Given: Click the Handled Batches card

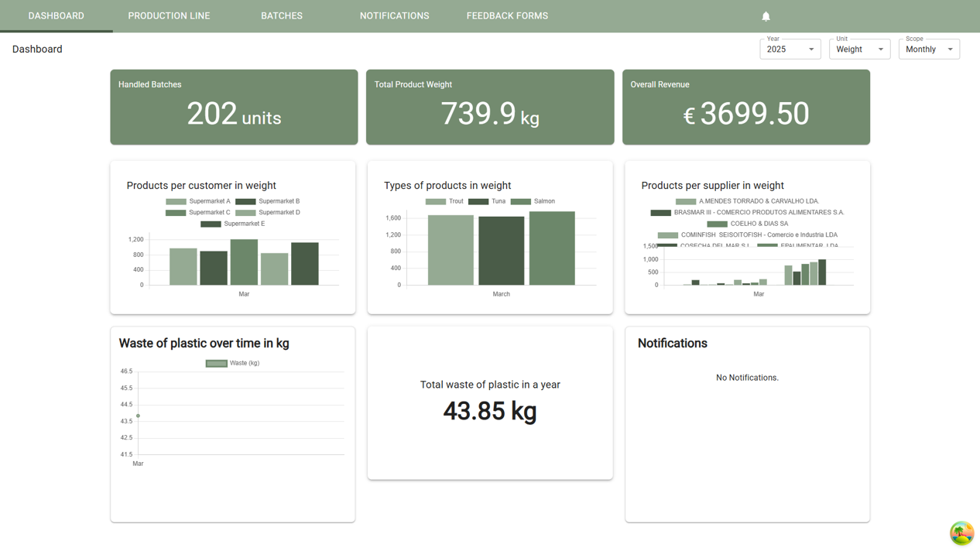Looking at the screenshot, I should tap(234, 107).
